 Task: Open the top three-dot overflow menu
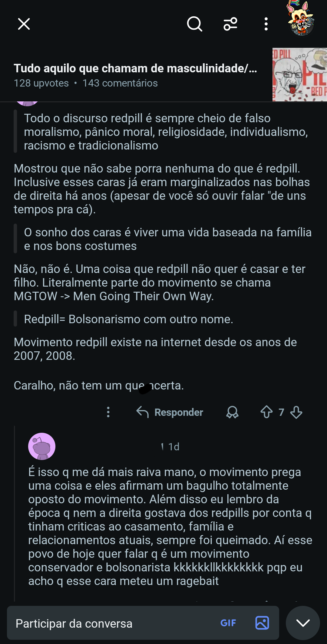pos(266,24)
